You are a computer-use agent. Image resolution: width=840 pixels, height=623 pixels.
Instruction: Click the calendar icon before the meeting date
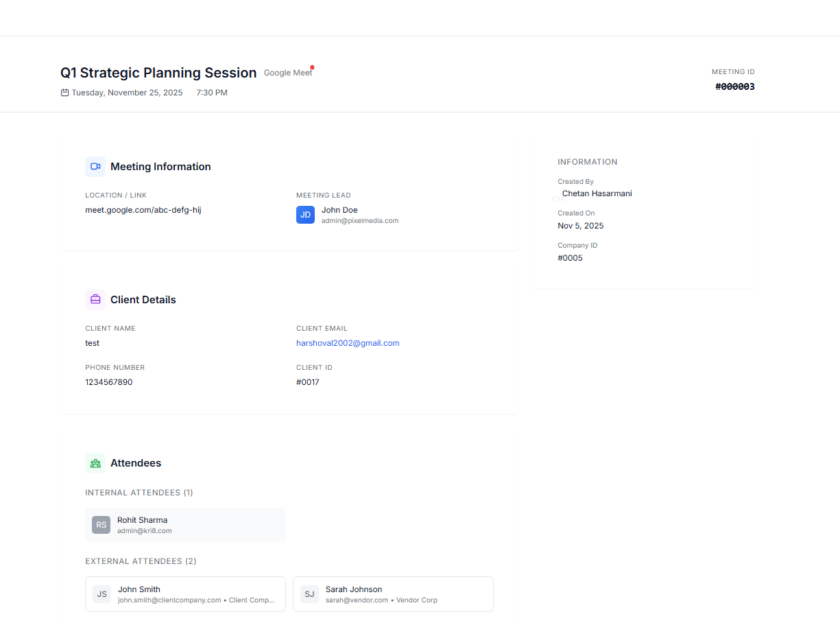pos(64,93)
